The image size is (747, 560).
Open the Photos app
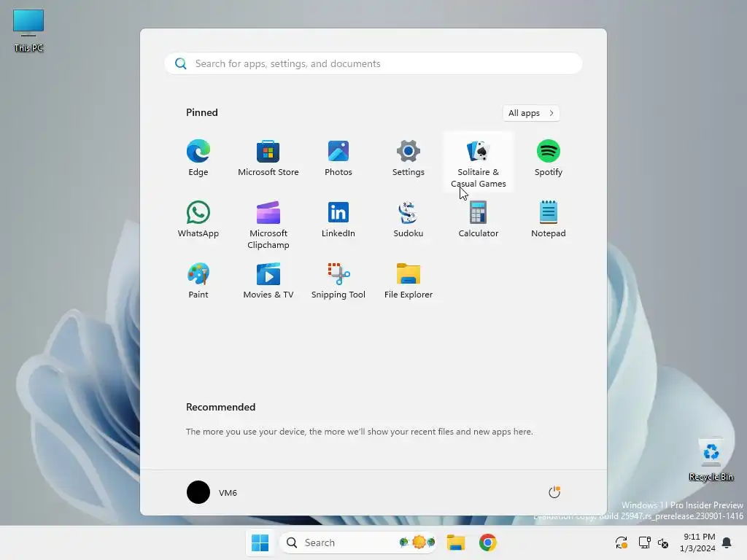coord(338,160)
